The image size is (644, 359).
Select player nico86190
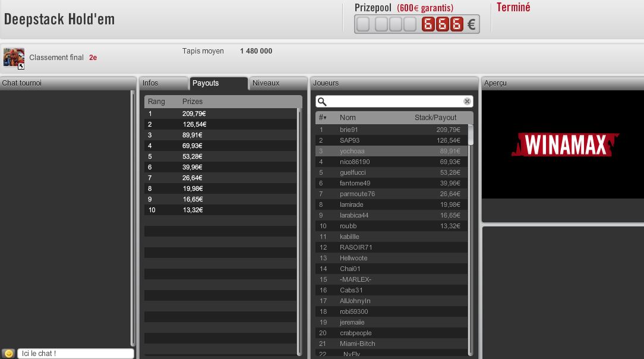point(392,162)
